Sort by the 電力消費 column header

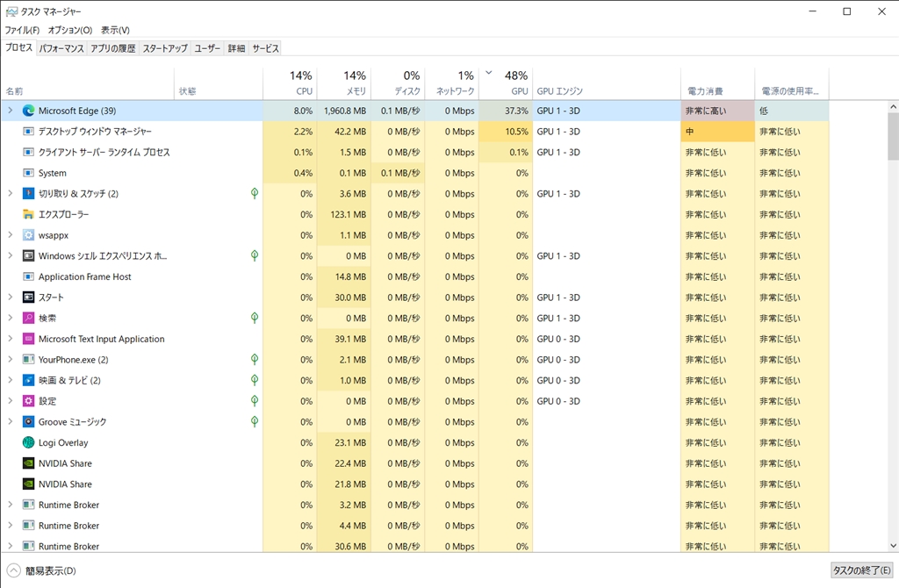tap(717, 83)
